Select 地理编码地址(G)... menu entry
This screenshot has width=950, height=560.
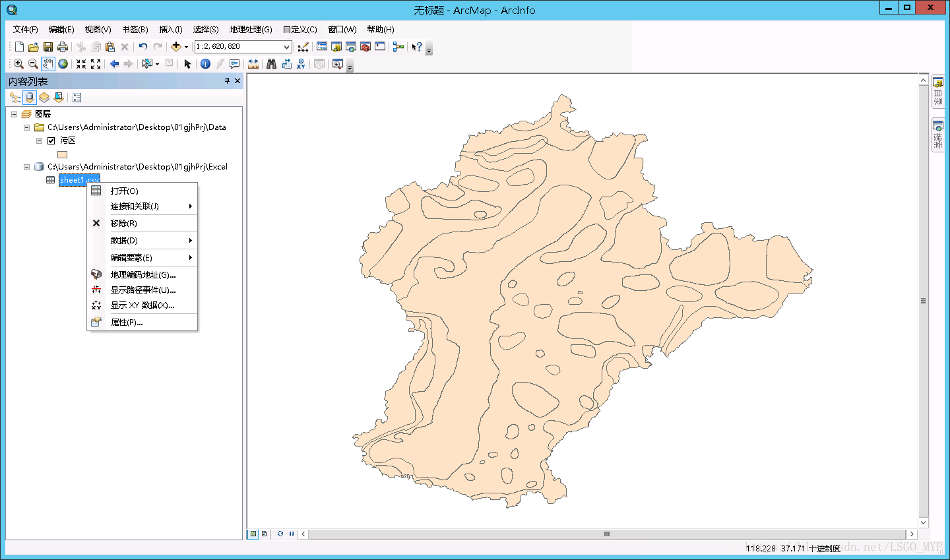click(142, 275)
